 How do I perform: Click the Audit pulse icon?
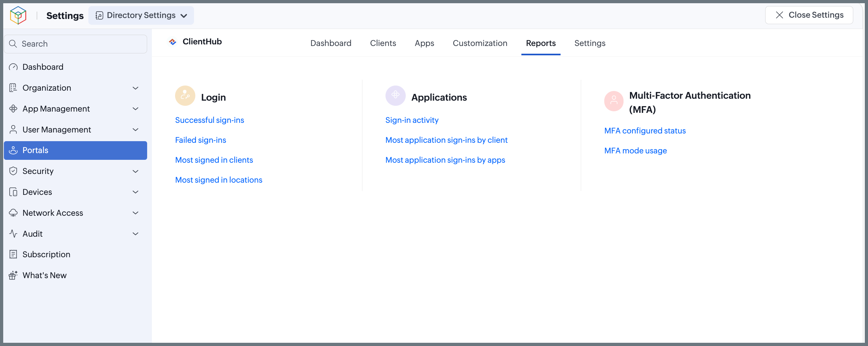[13, 234]
